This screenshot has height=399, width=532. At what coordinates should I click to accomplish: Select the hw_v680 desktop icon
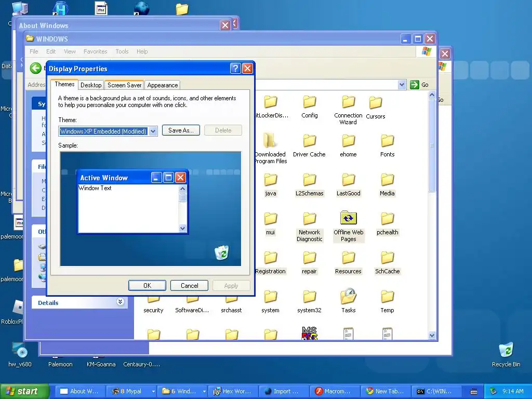[20, 354]
